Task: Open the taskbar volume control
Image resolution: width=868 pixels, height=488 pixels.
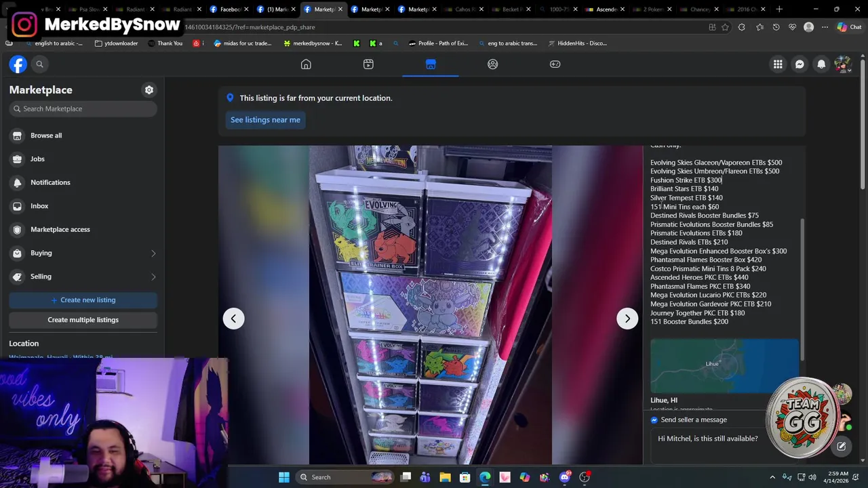Action: (812, 477)
